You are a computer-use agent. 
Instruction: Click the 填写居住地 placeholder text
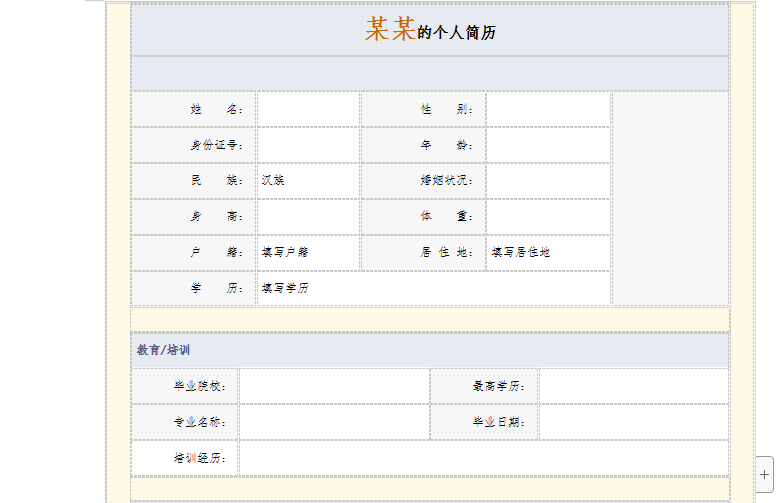tap(520, 252)
